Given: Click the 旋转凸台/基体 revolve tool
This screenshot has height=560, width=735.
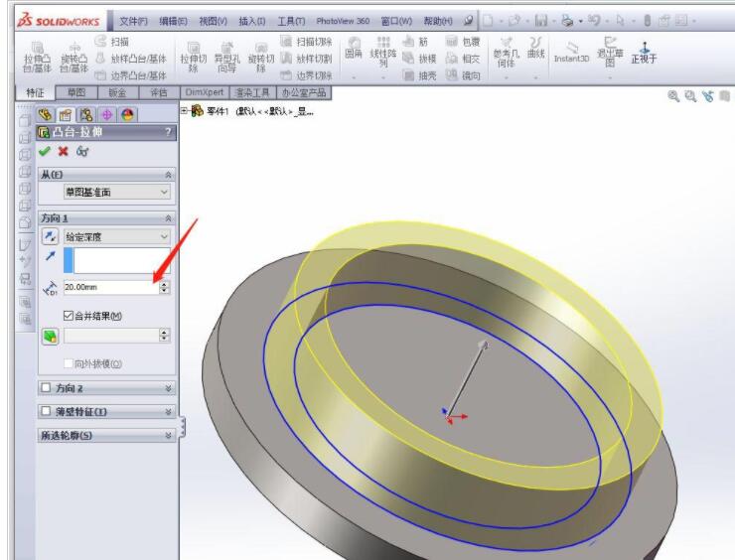Looking at the screenshot, I should (x=74, y=58).
